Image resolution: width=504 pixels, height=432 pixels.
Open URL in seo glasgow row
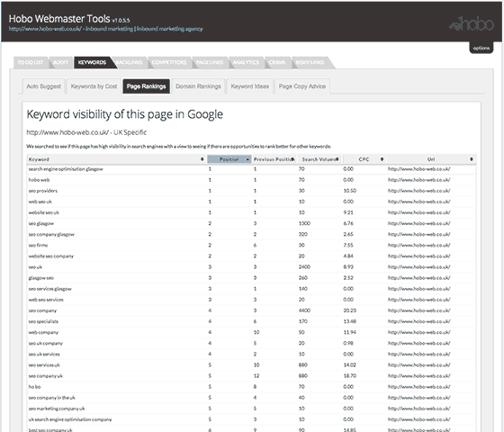pyautogui.click(x=419, y=223)
